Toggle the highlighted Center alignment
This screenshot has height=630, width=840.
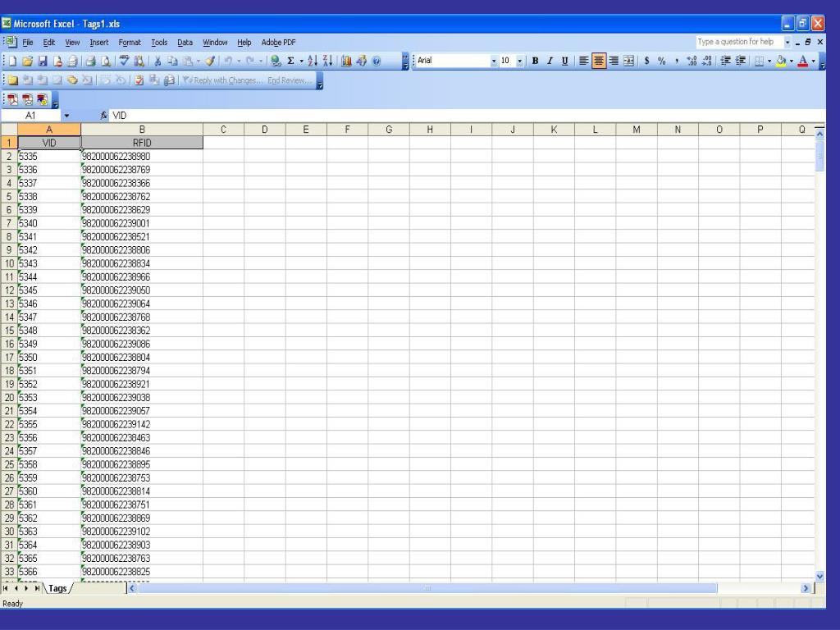599,61
